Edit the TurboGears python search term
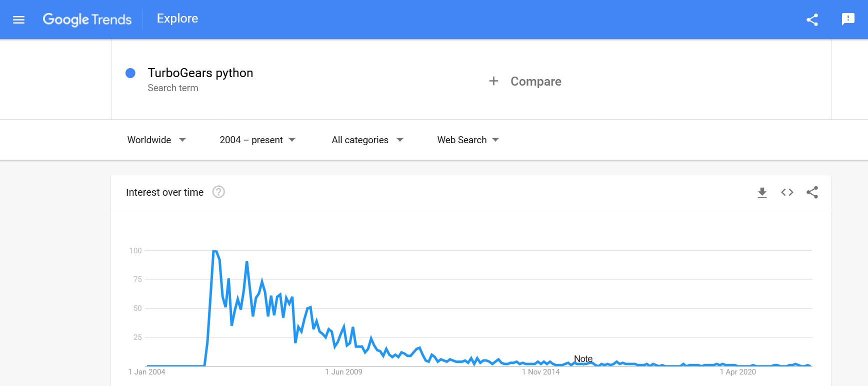This screenshot has width=868, height=386. click(200, 73)
